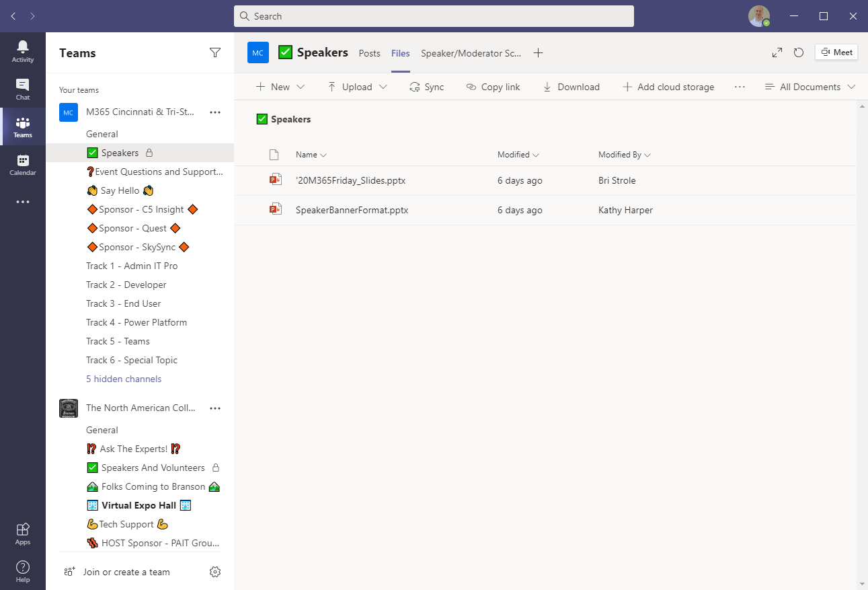Viewport: 868px width, 590px height.
Task: Go back in navigation history
Action: [13, 16]
